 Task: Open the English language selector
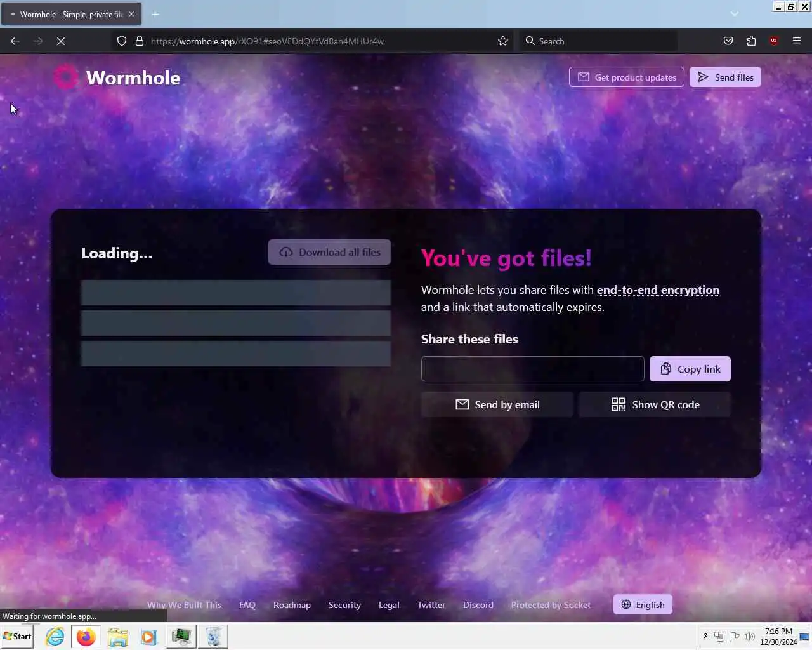[643, 604]
